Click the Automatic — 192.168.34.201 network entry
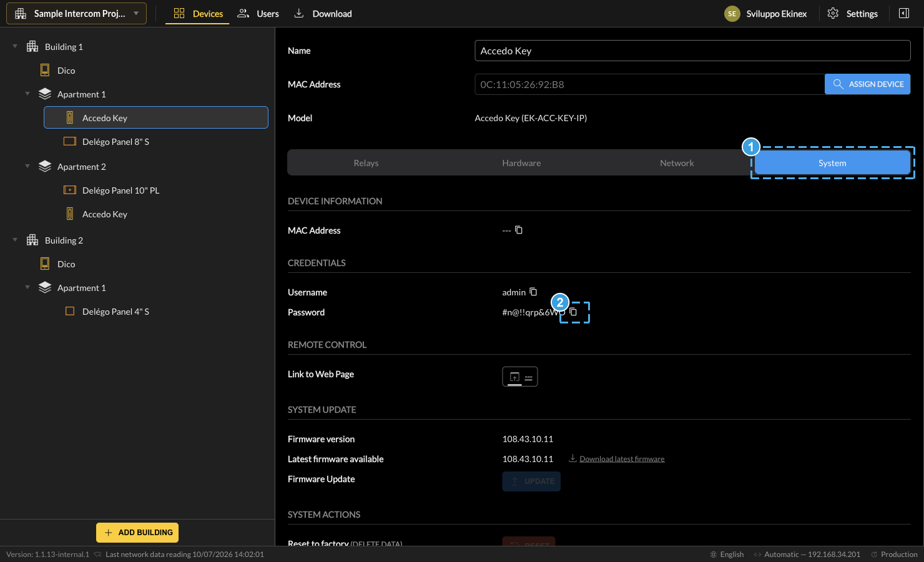The width and height of the screenshot is (924, 562). pos(807,555)
